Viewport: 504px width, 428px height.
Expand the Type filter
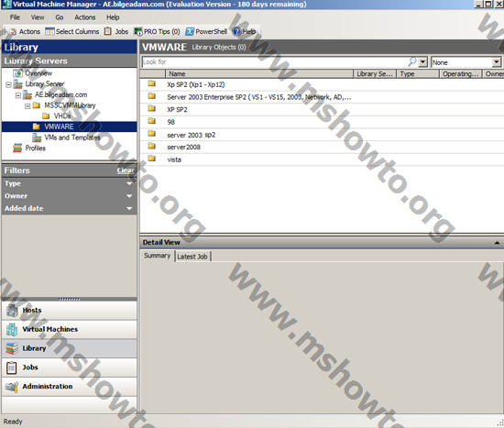(129, 183)
